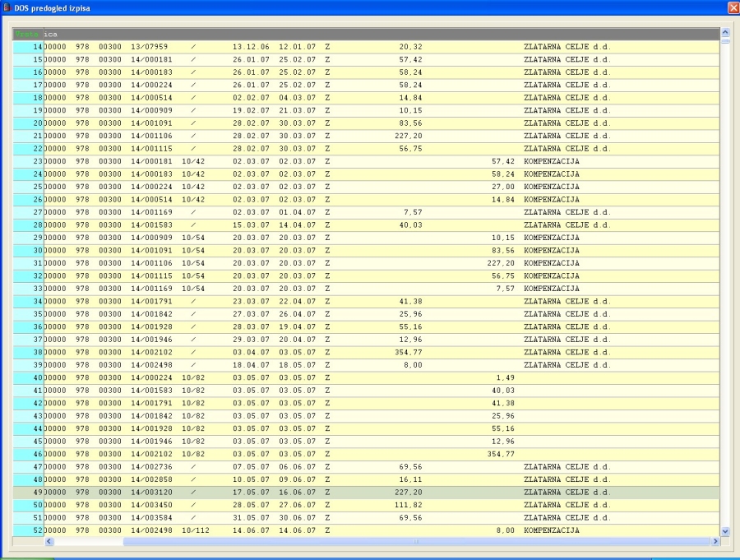
Task: Click highlighted row 49 invoice 14/003120
Action: click(152, 492)
